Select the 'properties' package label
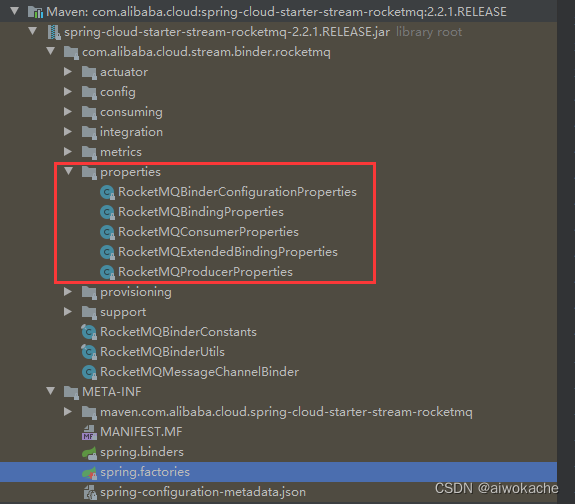 click(x=130, y=172)
